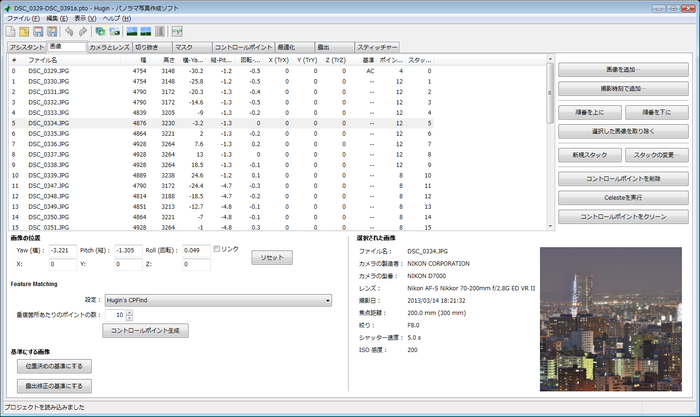Click the Undo arrow icon

coord(69,31)
